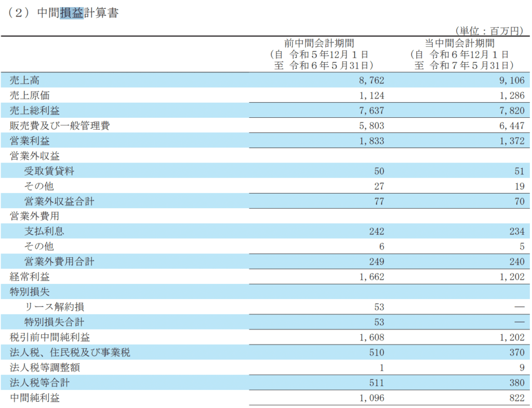Click the 営業外収益合計 row label
The height and width of the screenshot is (408, 532).
click(59, 201)
